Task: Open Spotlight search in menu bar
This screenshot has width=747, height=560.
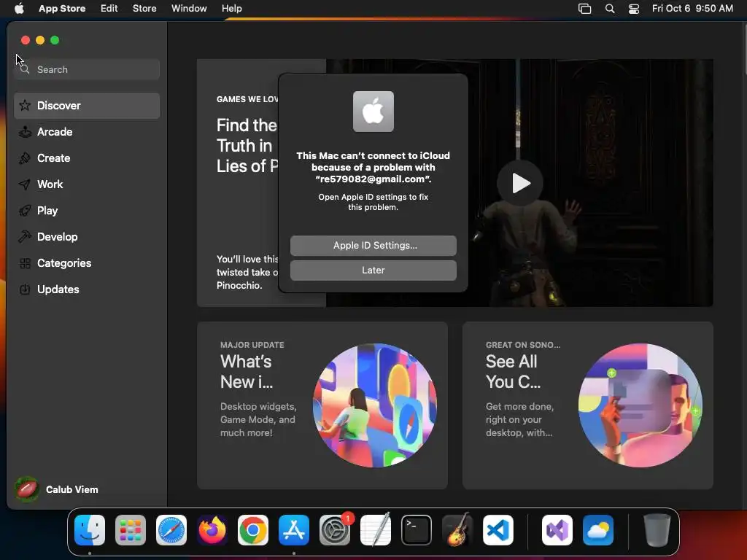Action: pos(610,9)
